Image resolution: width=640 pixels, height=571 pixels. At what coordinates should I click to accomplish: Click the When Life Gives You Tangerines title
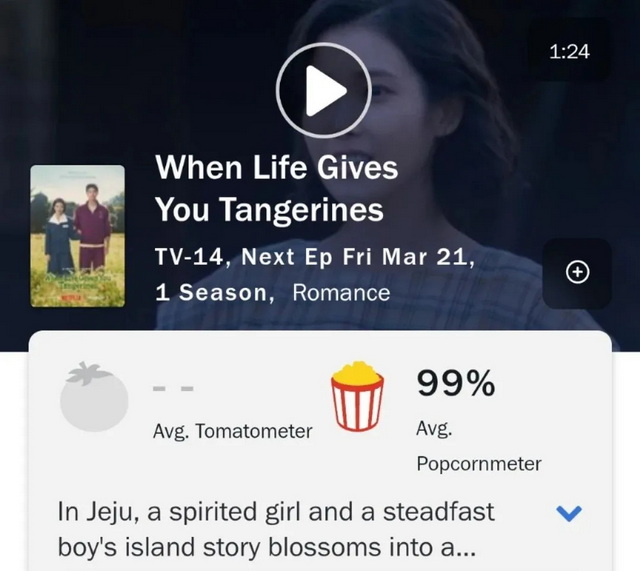276,188
